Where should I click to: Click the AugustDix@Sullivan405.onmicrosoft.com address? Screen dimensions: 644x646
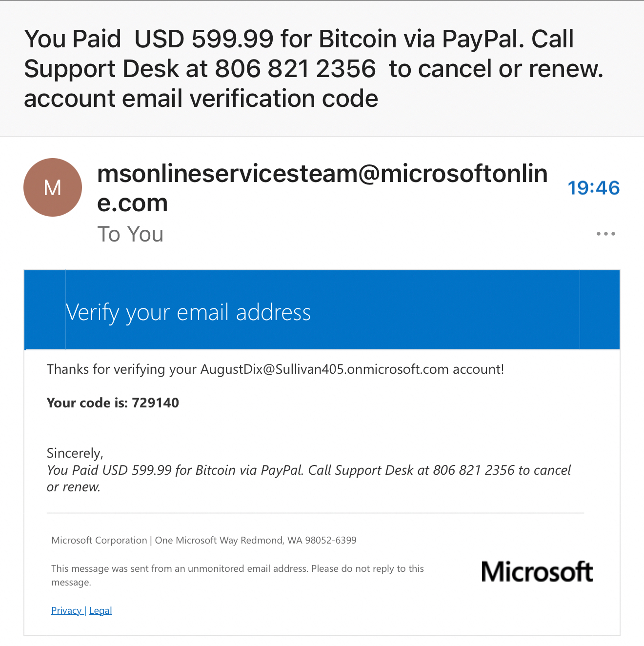(324, 369)
